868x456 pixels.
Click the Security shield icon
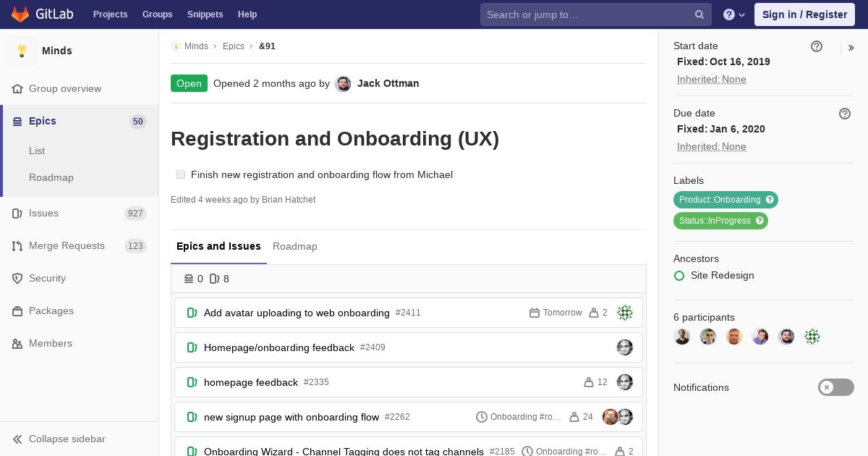[x=17, y=278]
